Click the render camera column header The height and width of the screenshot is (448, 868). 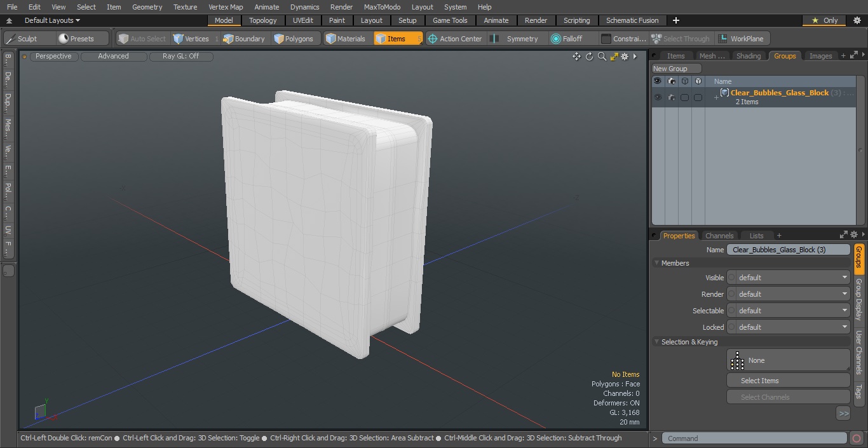(x=671, y=81)
